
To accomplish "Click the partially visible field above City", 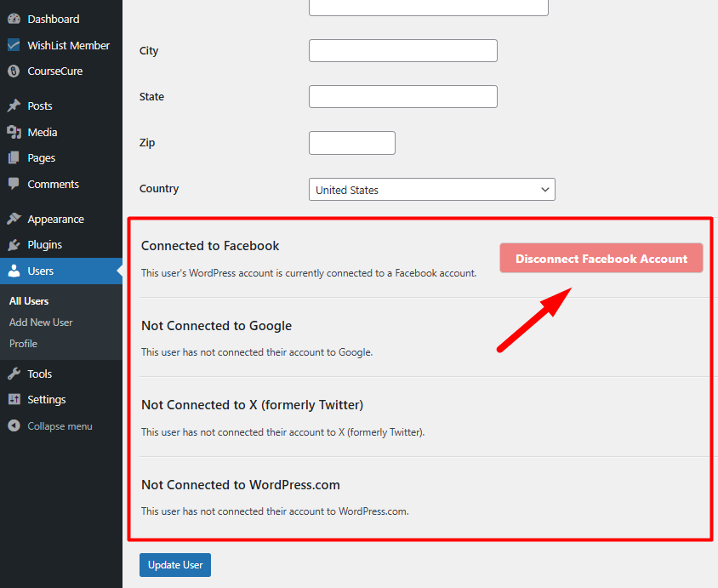I will 429,8.
